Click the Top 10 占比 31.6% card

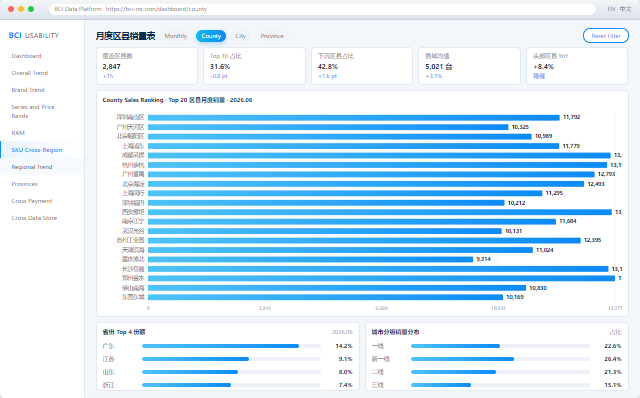coord(254,66)
